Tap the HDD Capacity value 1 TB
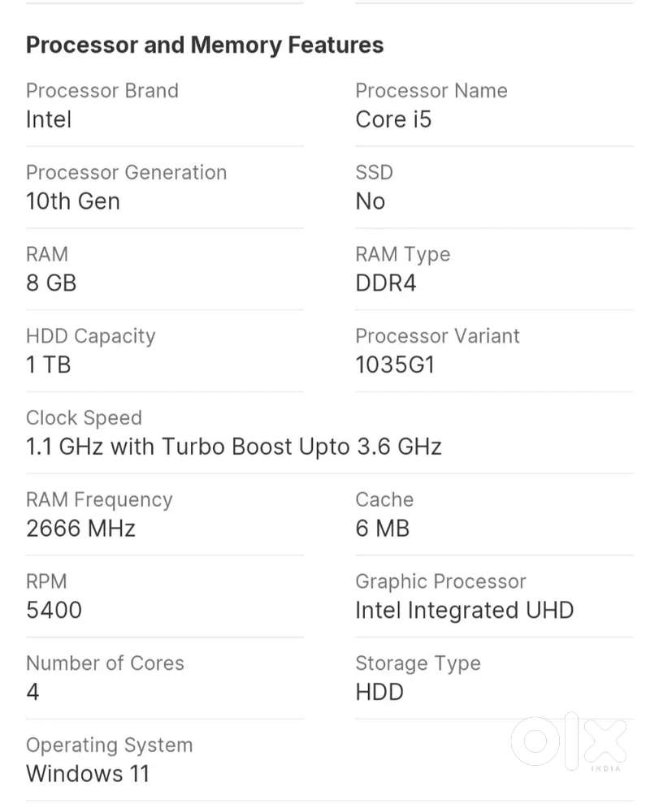The image size is (659, 812). (49, 365)
